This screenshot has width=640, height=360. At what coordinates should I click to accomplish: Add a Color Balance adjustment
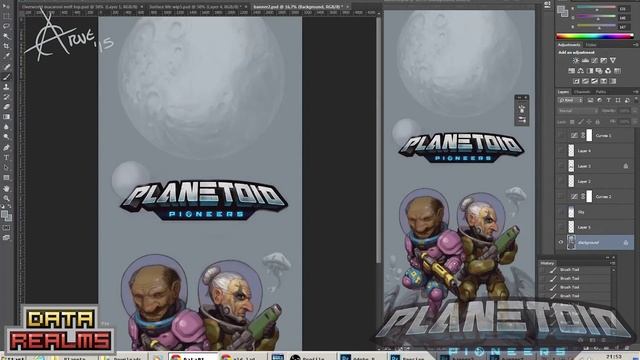click(580, 71)
